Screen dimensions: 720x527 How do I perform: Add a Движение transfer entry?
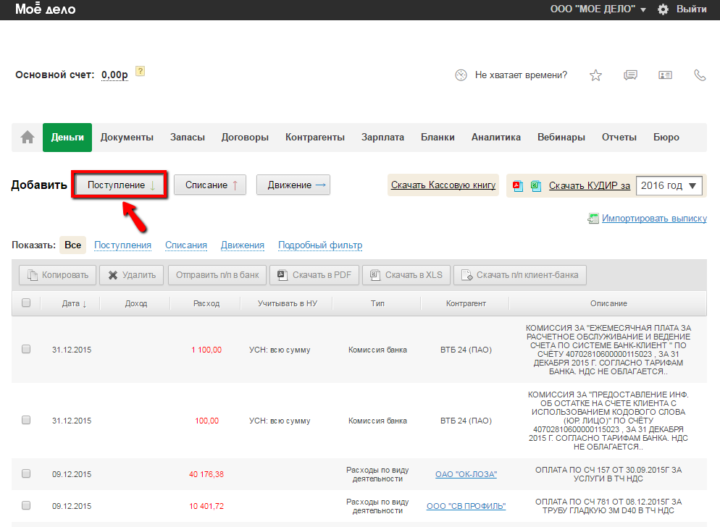293,185
